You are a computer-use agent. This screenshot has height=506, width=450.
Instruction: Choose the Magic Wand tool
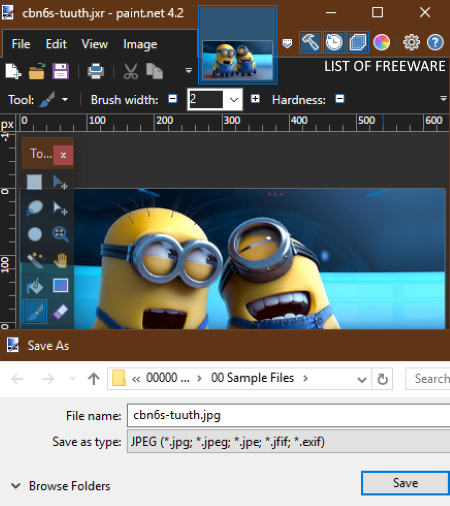point(35,260)
